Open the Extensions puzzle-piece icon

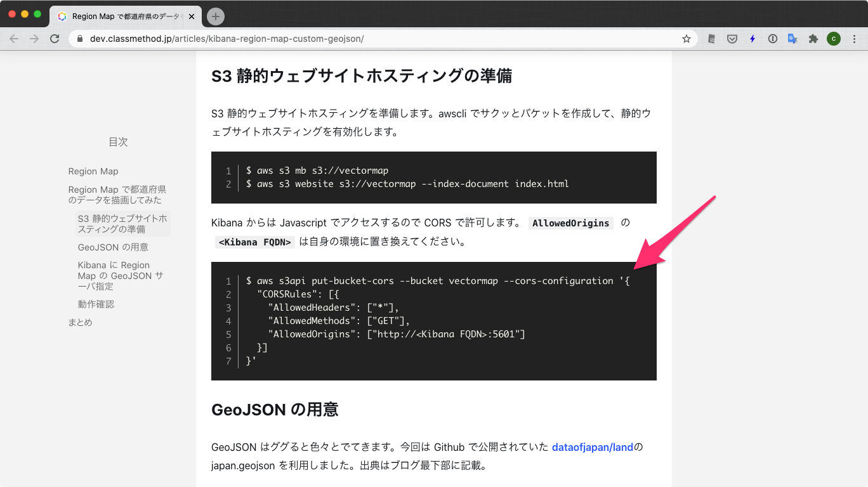813,39
